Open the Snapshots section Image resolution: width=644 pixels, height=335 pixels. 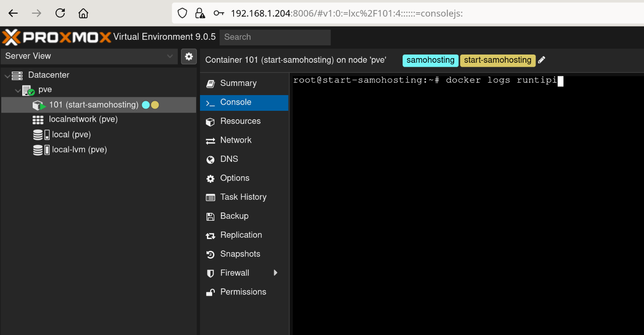coord(240,254)
